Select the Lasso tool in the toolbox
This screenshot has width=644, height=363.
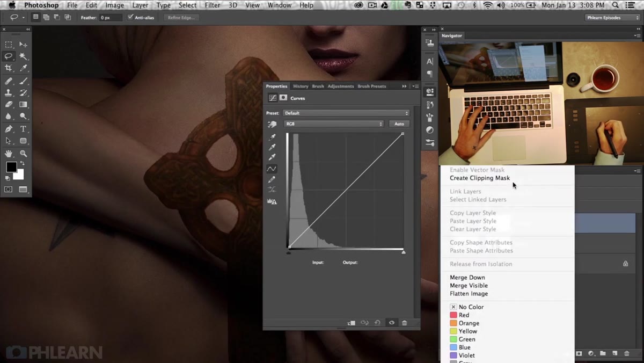[9, 56]
